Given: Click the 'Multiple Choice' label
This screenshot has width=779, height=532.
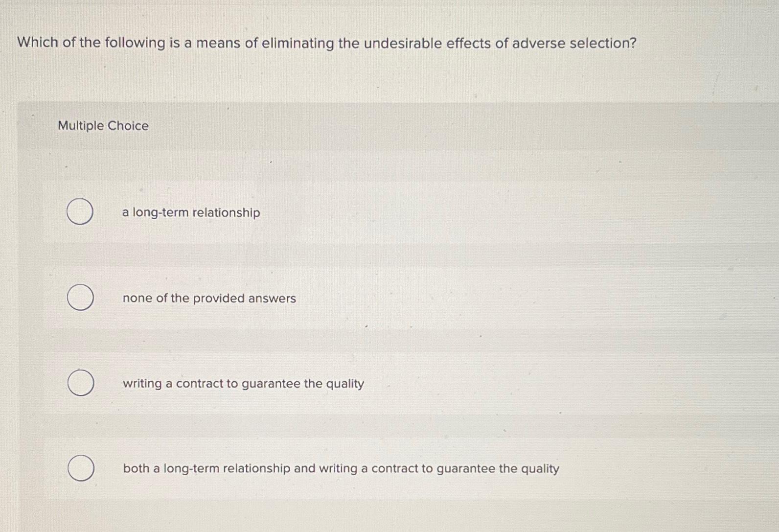Looking at the screenshot, I should [103, 126].
